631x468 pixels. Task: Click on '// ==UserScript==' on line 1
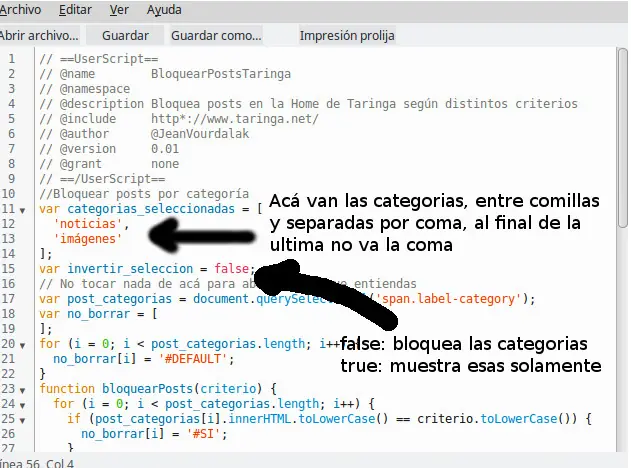coord(99,59)
